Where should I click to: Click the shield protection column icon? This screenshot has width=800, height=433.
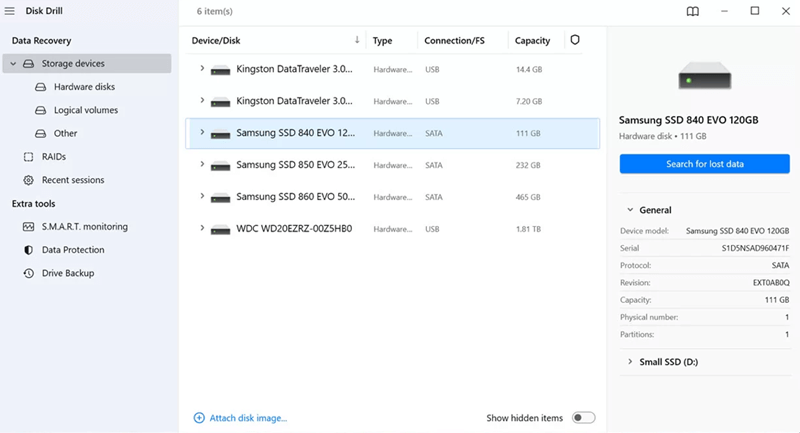pyautogui.click(x=574, y=40)
